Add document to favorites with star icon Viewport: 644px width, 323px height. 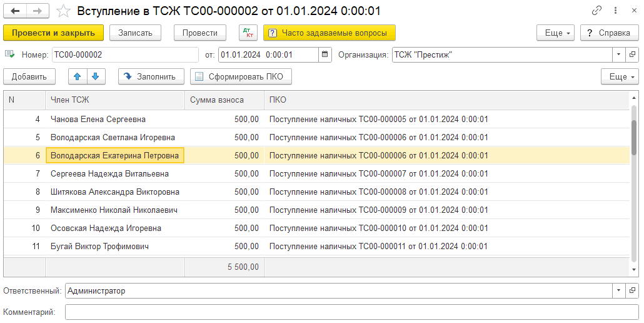pyautogui.click(x=63, y=11)
